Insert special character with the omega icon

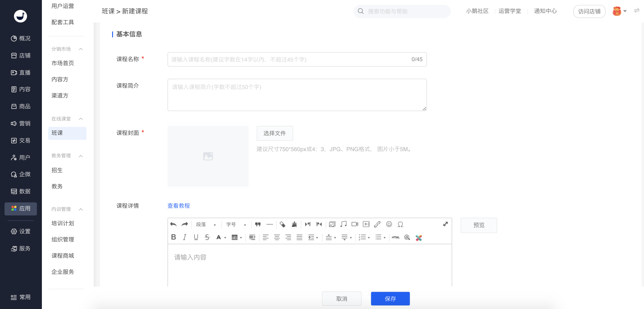click(x=400, y=224)
